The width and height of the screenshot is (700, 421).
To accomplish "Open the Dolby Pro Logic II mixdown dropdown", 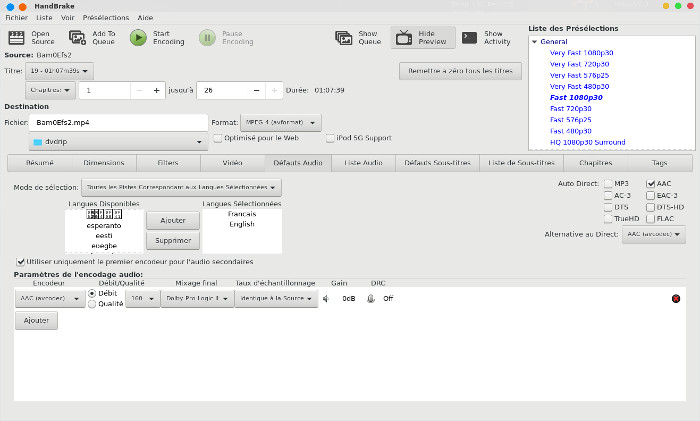I will 195,298.
